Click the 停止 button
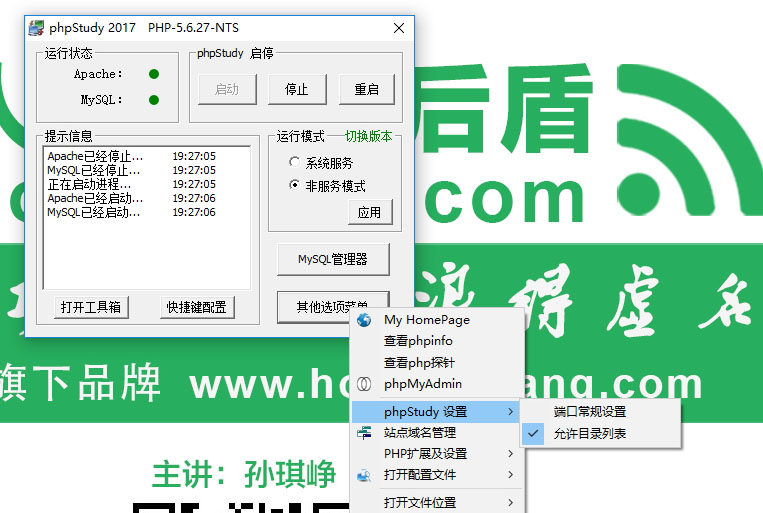 (297, 89)
